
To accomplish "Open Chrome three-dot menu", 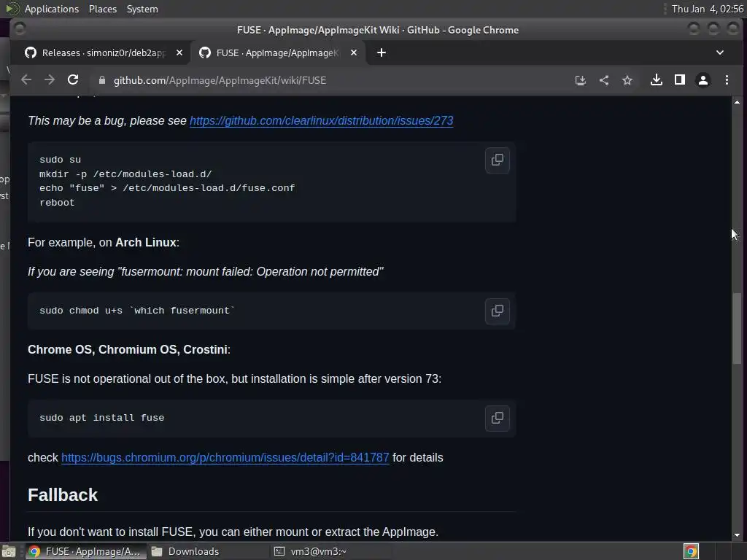I will tap(727, 80).
